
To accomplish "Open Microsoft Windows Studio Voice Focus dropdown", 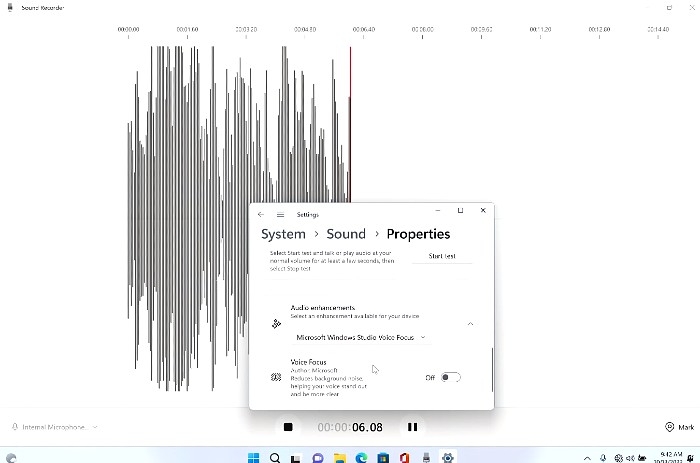I will click(x=361, y=338).
